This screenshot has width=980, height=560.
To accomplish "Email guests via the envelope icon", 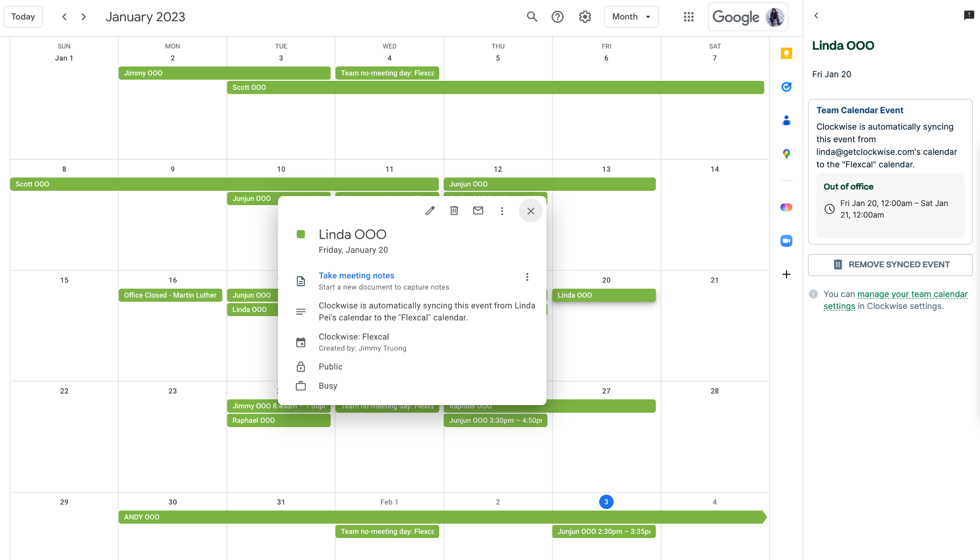I will point(478,210).
